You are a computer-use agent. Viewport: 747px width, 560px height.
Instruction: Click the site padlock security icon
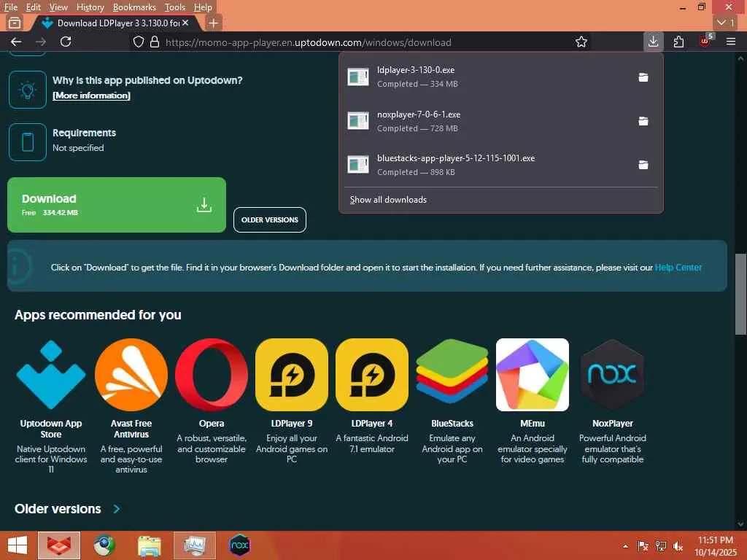[x=155, y=42]
